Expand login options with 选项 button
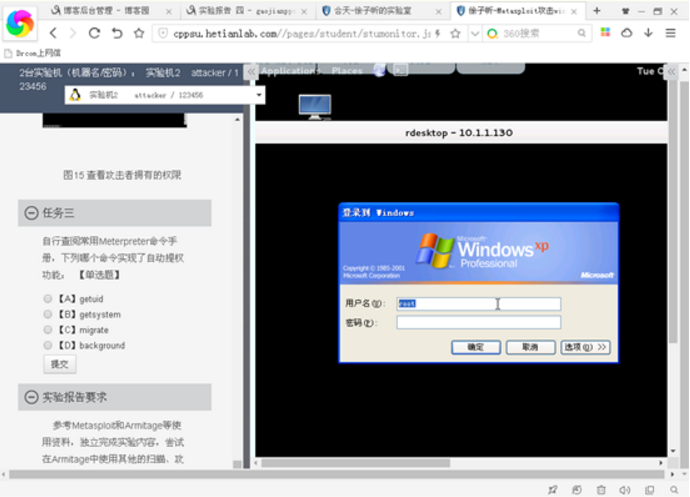The width and height of the screenshot is (690, 497). point(585,347)
